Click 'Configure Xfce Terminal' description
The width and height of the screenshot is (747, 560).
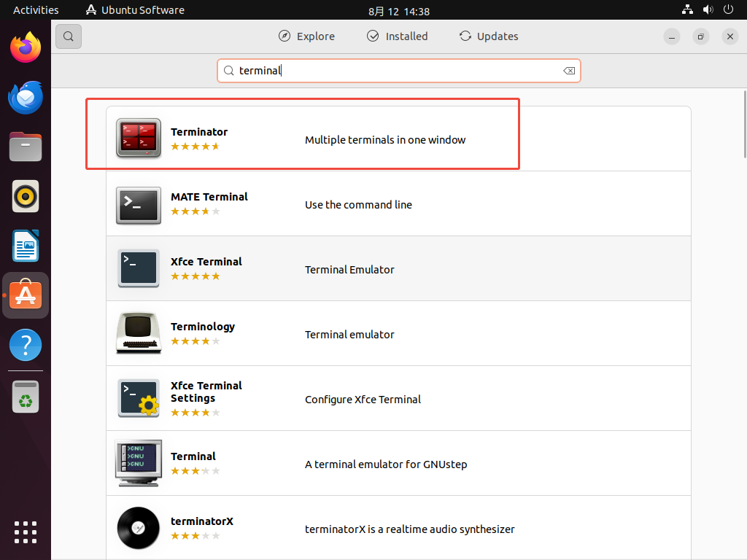(x=363, y=399)
